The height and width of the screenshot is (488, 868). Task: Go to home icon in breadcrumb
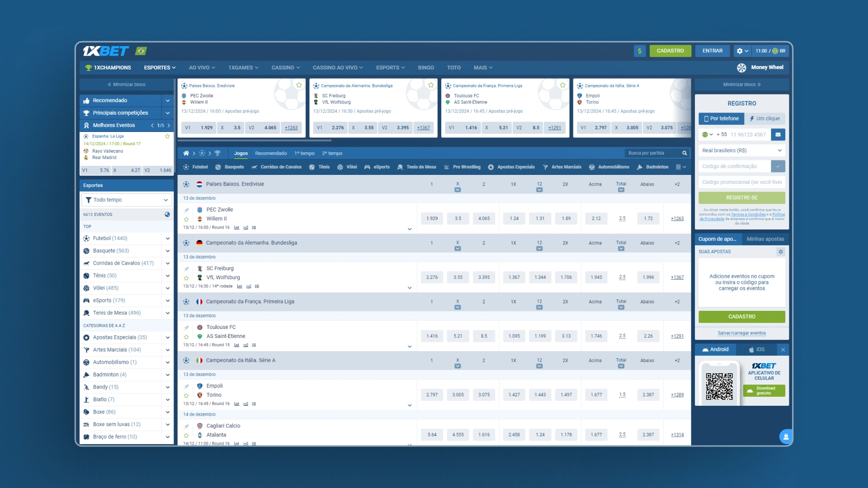tap(186, 153)
